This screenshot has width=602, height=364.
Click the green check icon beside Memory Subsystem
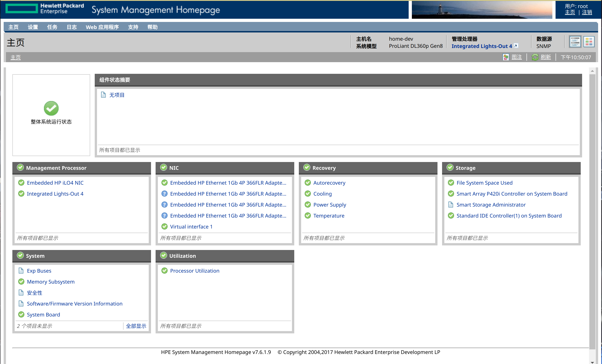tap(21, 282)
